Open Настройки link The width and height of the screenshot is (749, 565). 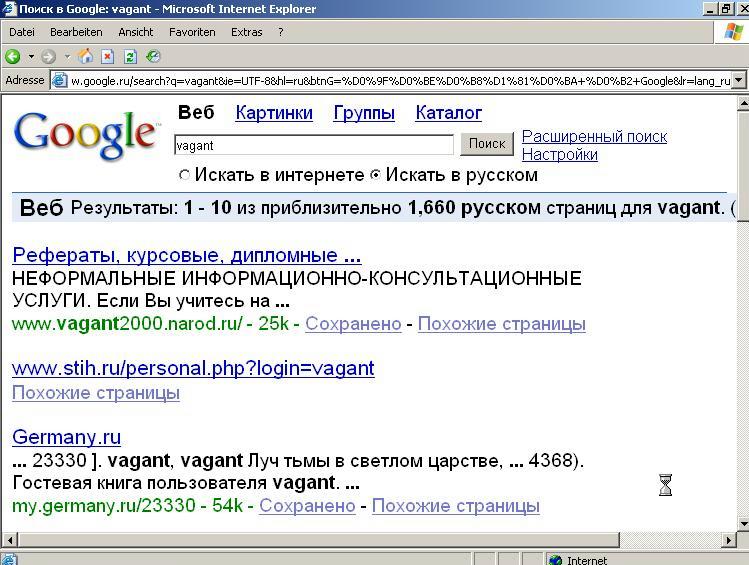559,155
